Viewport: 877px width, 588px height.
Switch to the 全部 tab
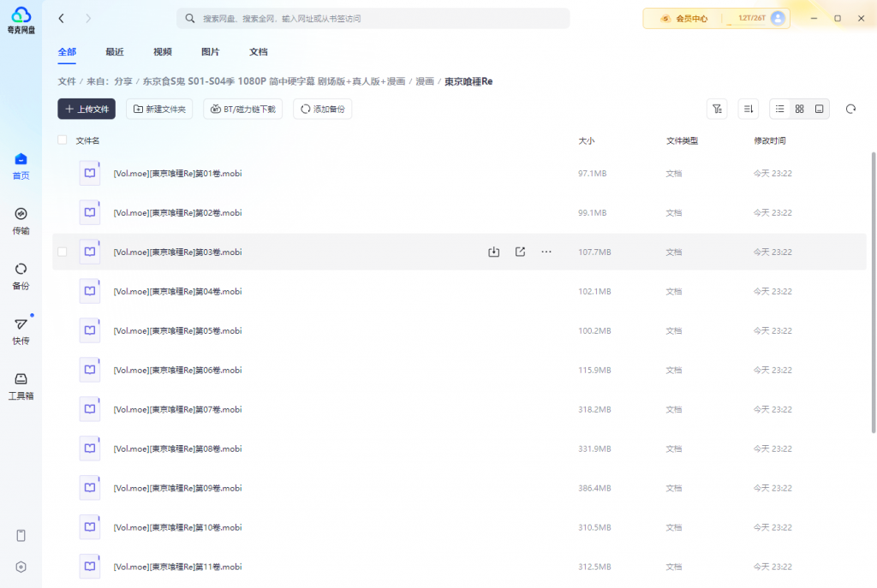click(67, 52)
